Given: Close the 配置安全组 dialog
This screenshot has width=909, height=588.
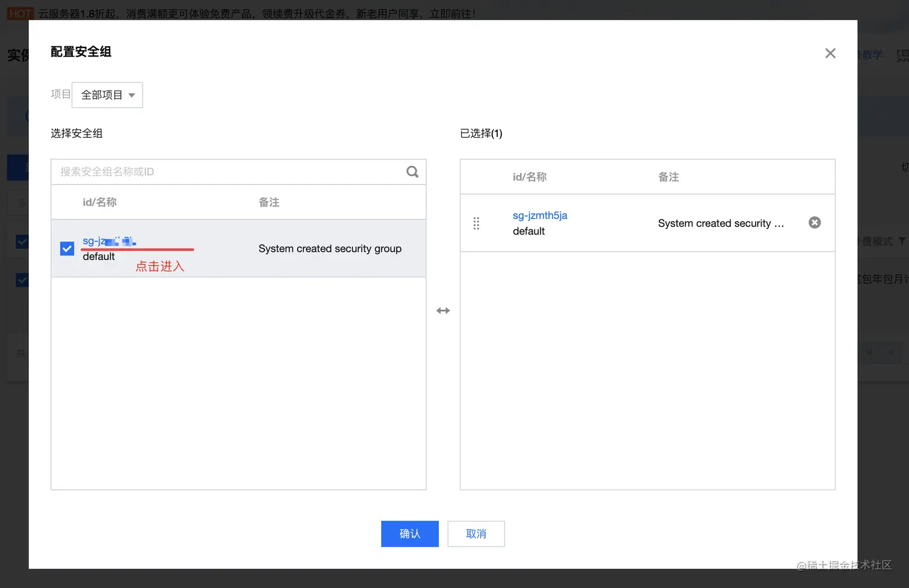Looking at the screenshot, I should [830, 53].
